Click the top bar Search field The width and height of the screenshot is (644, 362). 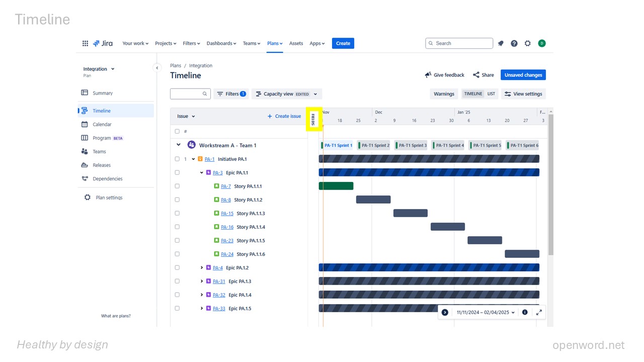[459, 43]
